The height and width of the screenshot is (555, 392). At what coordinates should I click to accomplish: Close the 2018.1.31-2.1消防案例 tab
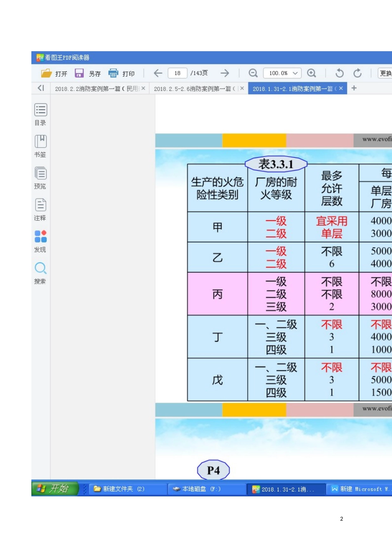[x=341, y=88]
